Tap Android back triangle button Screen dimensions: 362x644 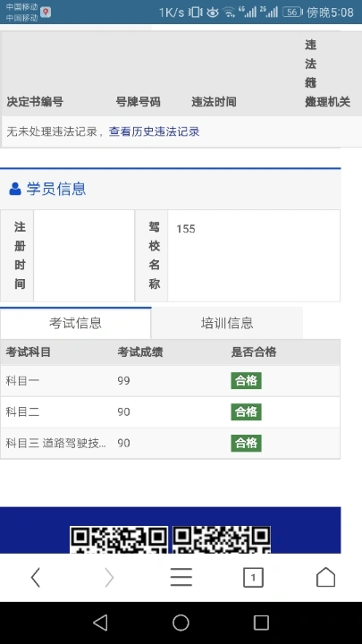click(100, 623)
